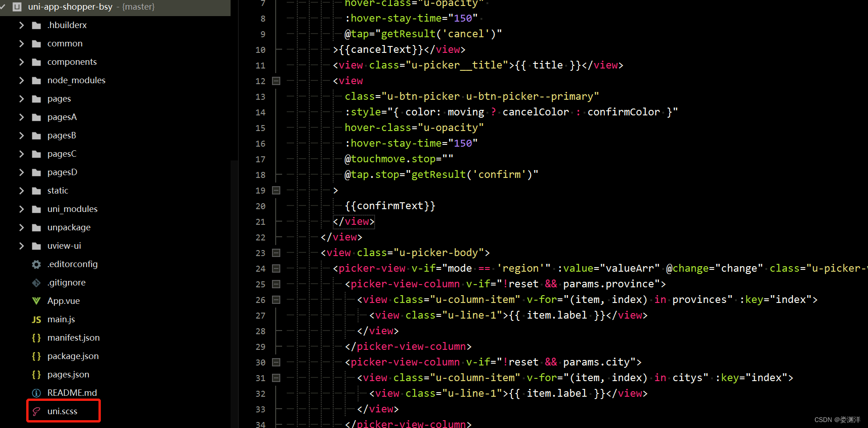Click line number 21 in the gutter
The image size is (868, 428).
[260, 222]
